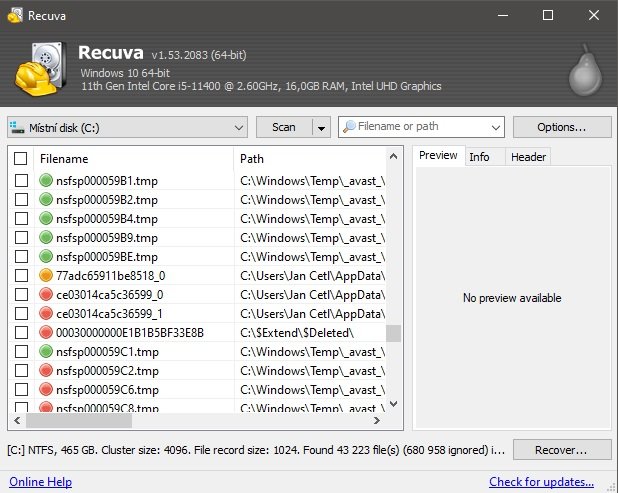Click green status dot of nsfsp000059B4.tmp
The image size is (618, 493).
46,218
